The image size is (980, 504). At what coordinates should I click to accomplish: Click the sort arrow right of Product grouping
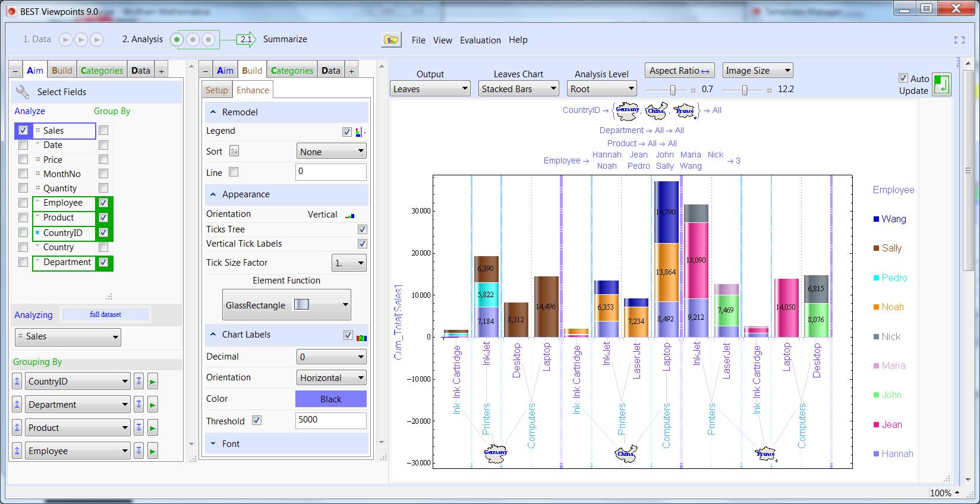[138, 428]
